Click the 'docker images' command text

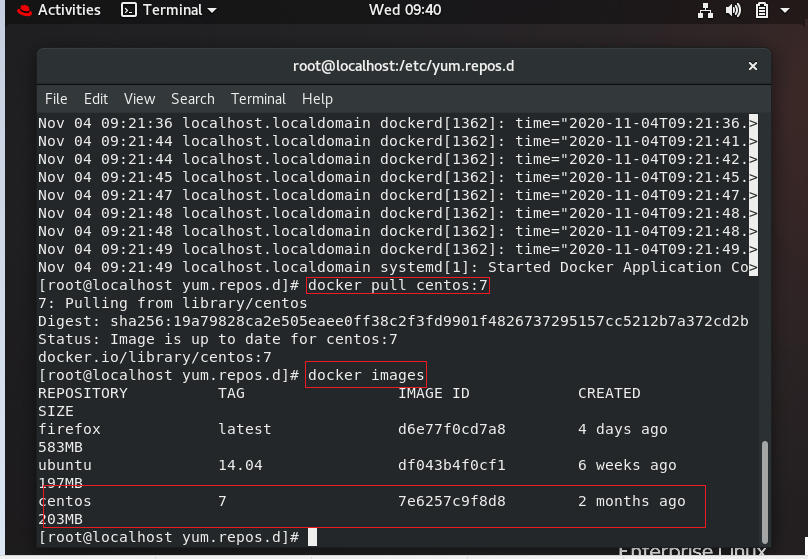click(x=366, y=375)
